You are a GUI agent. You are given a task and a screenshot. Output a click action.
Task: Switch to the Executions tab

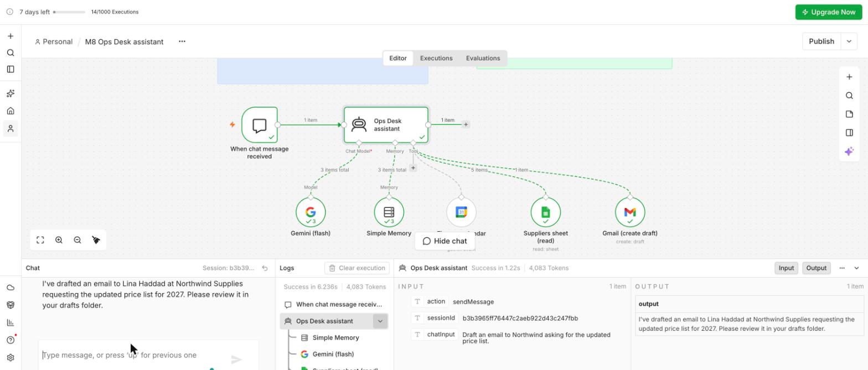436,58
